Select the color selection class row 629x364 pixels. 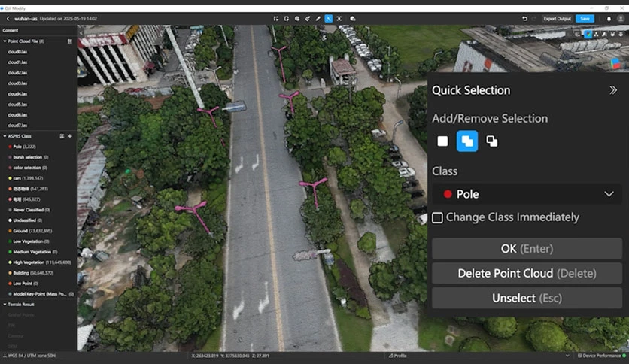38,168
